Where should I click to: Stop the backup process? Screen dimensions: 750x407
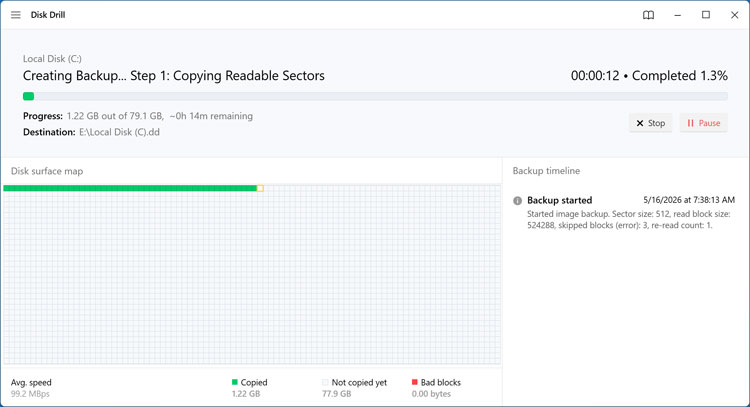(x=651, y=123)
